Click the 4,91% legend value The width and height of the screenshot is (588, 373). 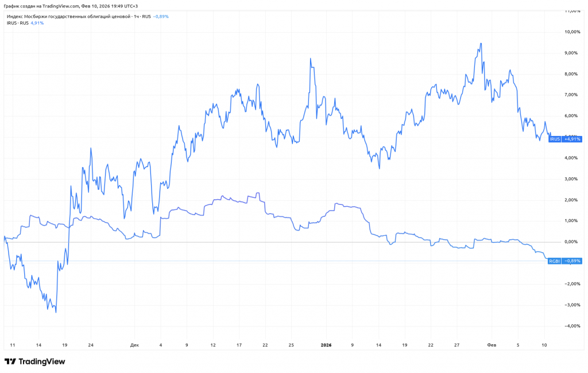[x=37, y=23]
